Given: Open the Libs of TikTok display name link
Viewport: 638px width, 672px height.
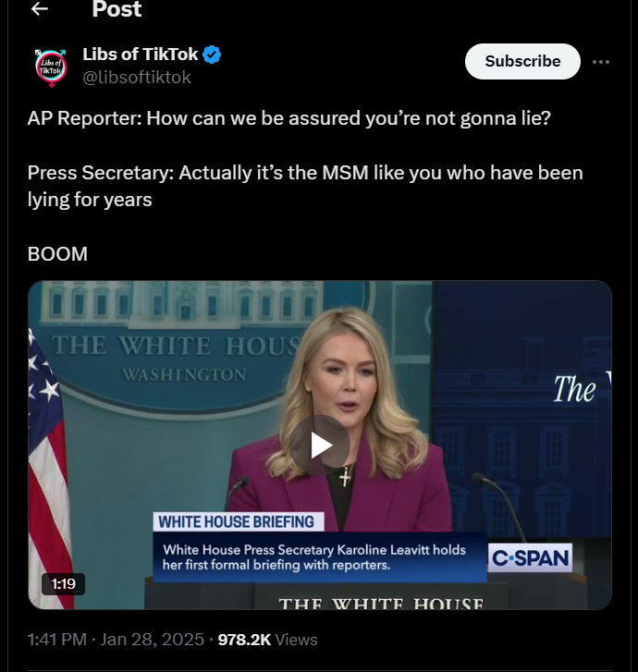Looking at the screenshot, I should [x=141, y=55].
